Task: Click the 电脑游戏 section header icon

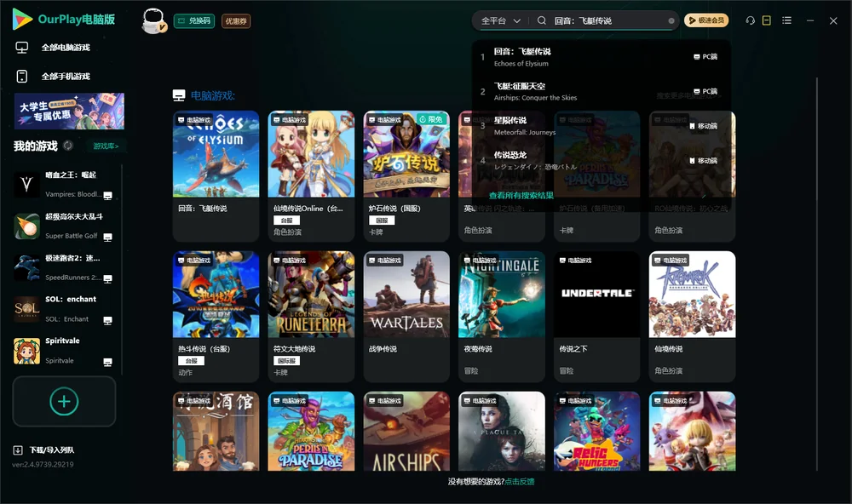Action: (179, 95)
